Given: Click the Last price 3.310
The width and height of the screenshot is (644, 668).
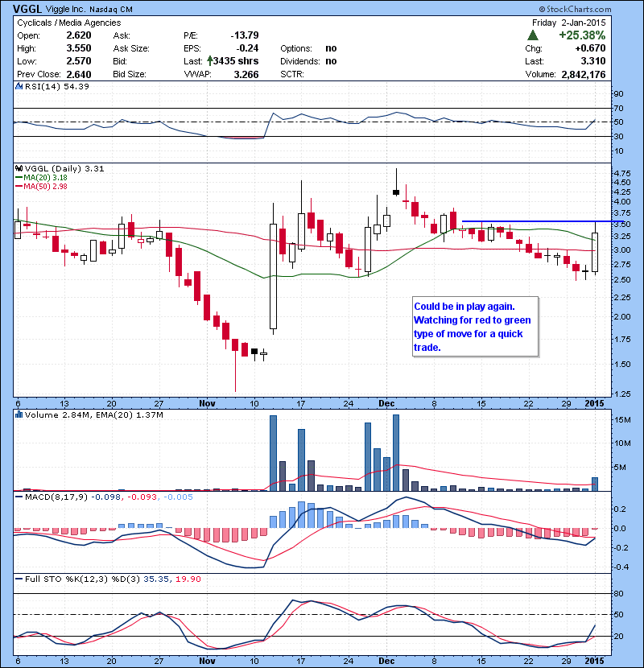Looking at the screenshot, I should click(593, 61).
